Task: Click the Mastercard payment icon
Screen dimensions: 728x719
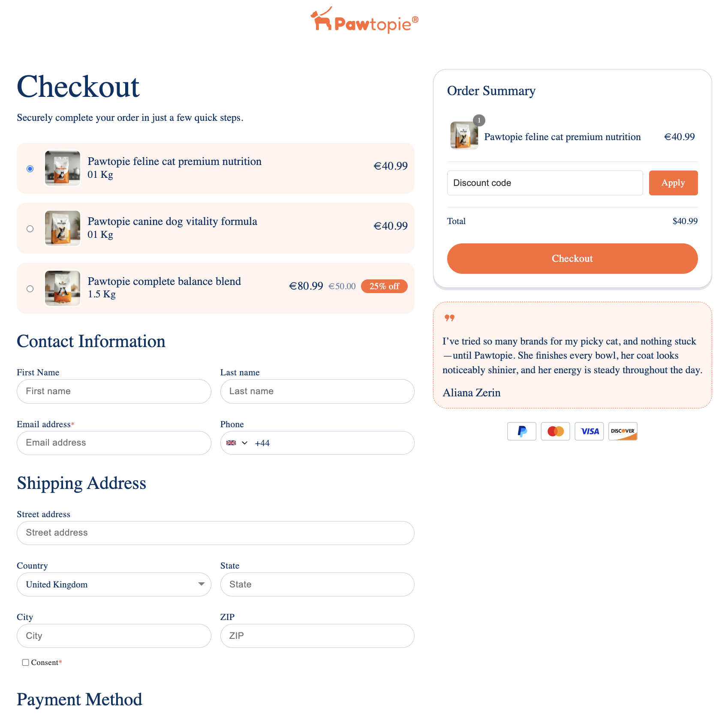Action: point(555,431)
